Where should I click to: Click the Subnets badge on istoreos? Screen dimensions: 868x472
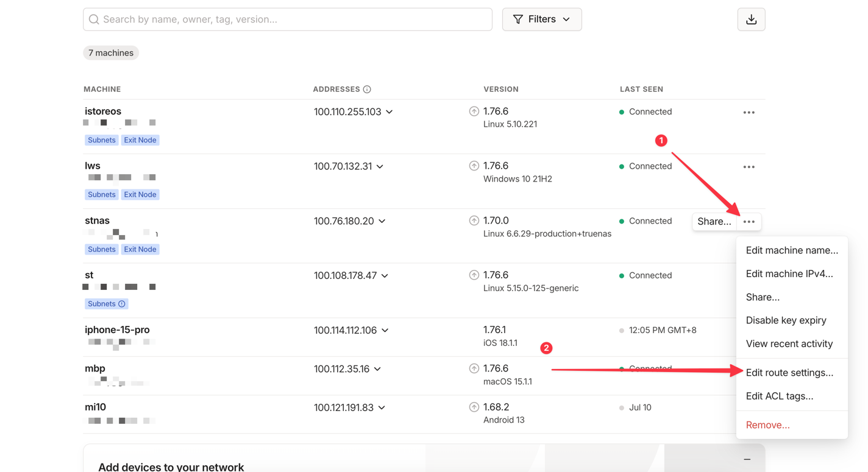coord(101,140)
